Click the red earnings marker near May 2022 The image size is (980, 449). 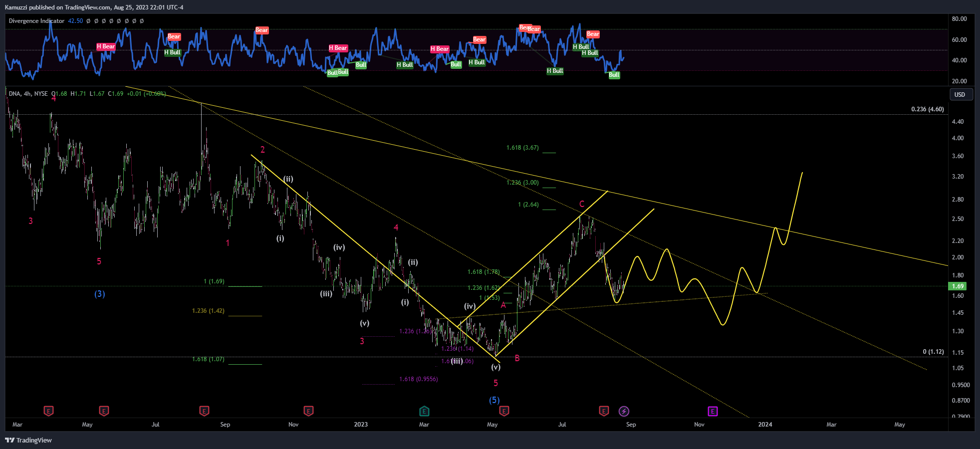coord(104,411)
